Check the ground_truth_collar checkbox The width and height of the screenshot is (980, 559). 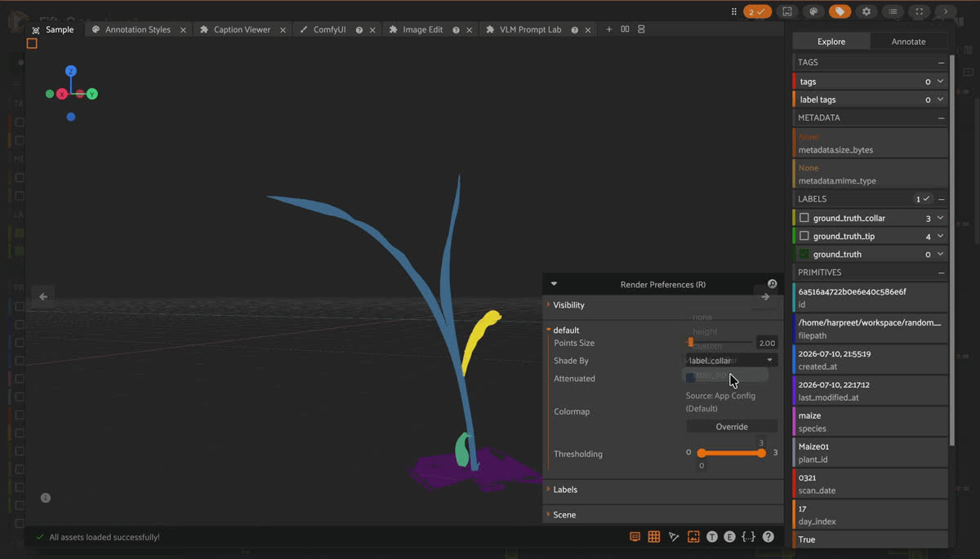[x=804, y=218]
